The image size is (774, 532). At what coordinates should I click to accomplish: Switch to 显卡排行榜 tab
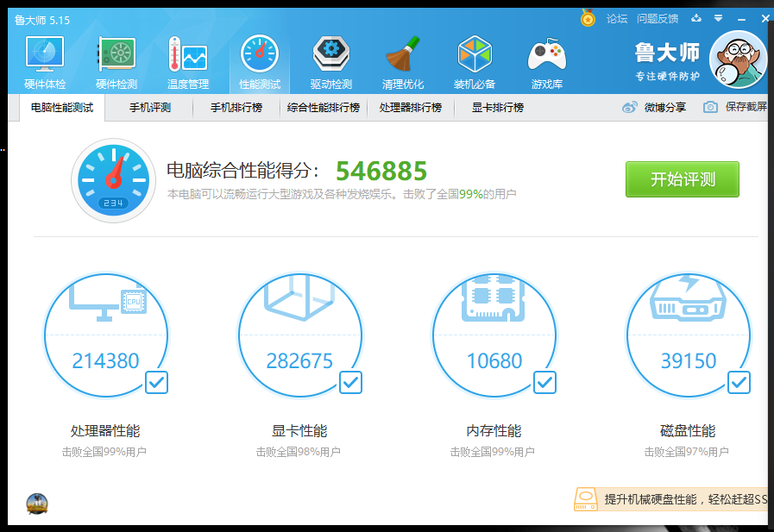[x=497, y=108]
